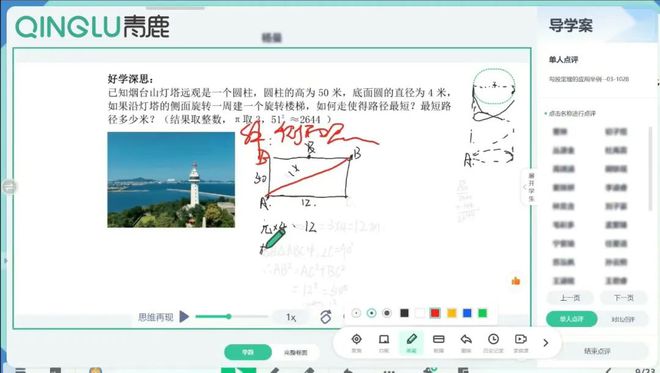Screen dimensions: 660x373
Task: Click the QINGLU 青鹿 logo
Action: (x=93, y=27)
